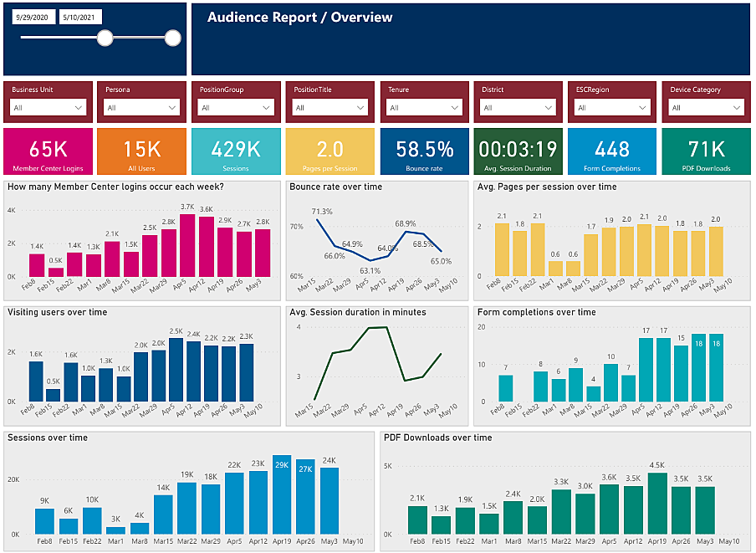Open the PositionGroup dropdown
The image size is (756, 553).
coord(236,107)
